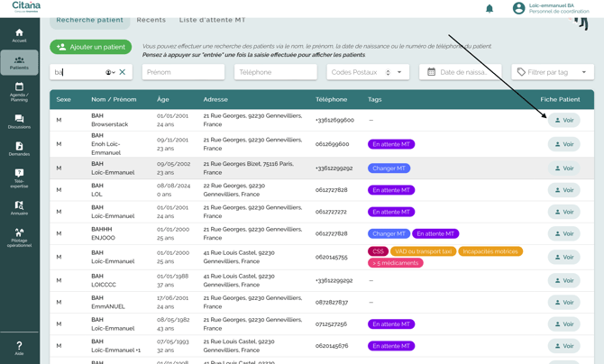The image size is (604, 364).
Task: Switch to Recents tab
Action: point(151,20)
